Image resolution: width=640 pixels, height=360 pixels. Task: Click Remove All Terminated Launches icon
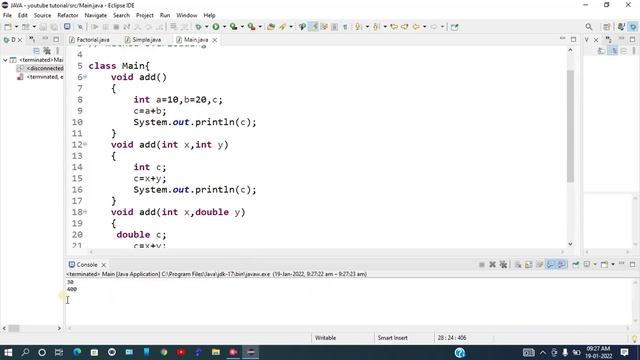(503, 264)
